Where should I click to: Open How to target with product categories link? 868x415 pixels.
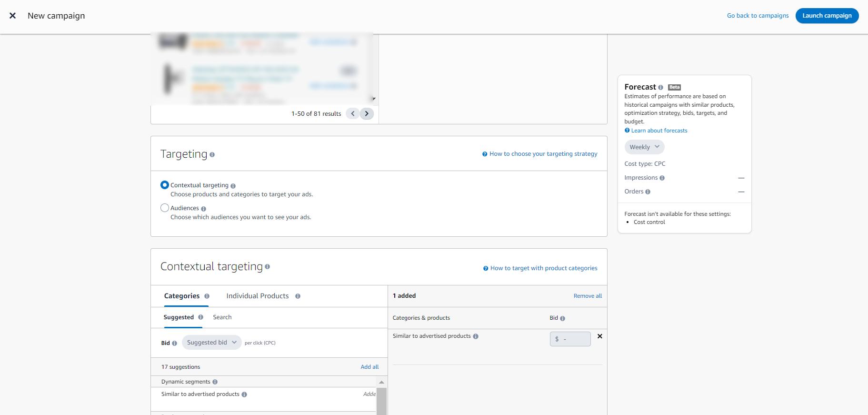point(544,268)
